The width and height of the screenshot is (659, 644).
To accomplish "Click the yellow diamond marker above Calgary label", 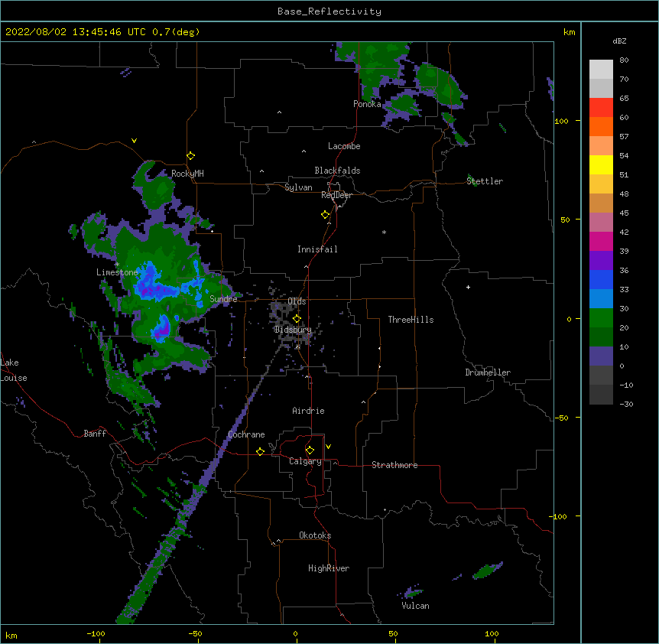I will (310, 450).
